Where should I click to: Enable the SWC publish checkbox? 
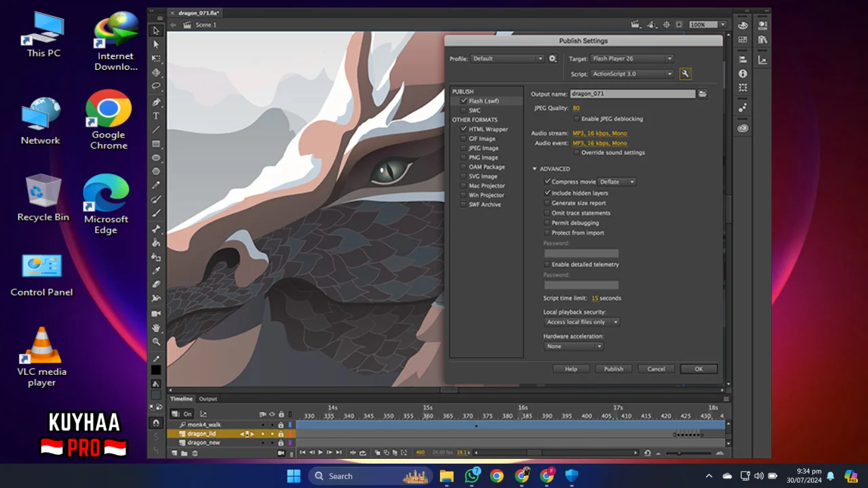[x=464, y=110]
